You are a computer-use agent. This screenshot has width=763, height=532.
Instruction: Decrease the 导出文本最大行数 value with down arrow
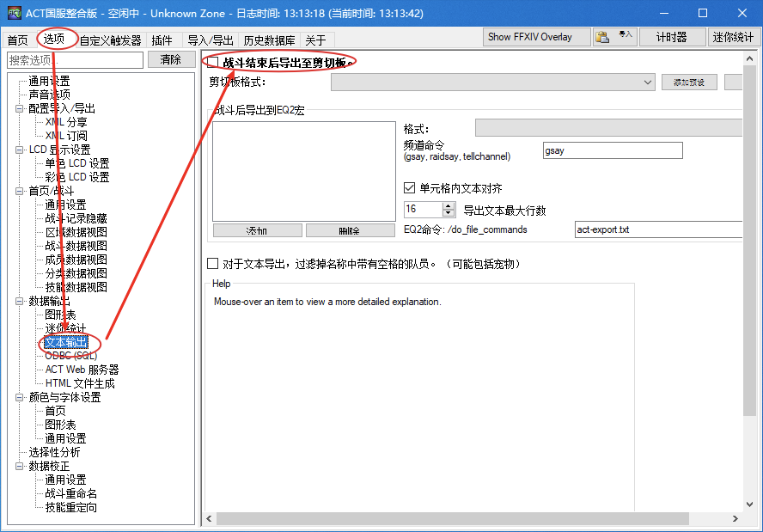(x=449, y=213)
